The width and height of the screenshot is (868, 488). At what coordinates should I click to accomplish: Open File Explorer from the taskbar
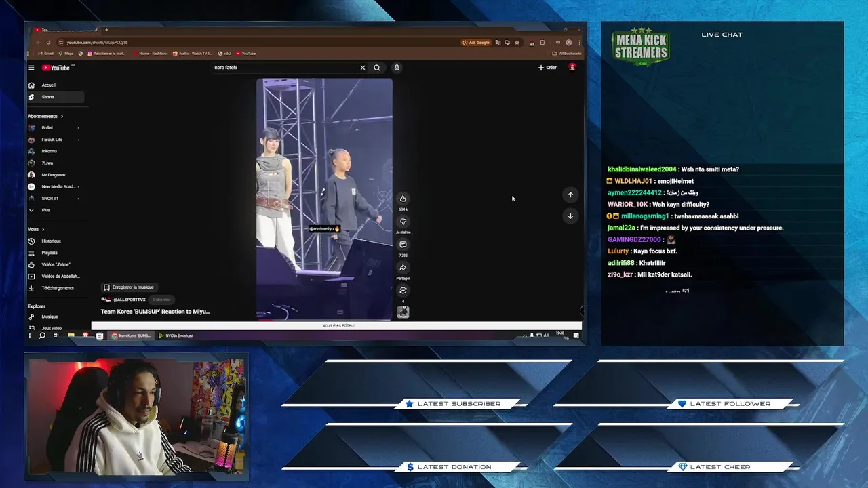(71, 335)
